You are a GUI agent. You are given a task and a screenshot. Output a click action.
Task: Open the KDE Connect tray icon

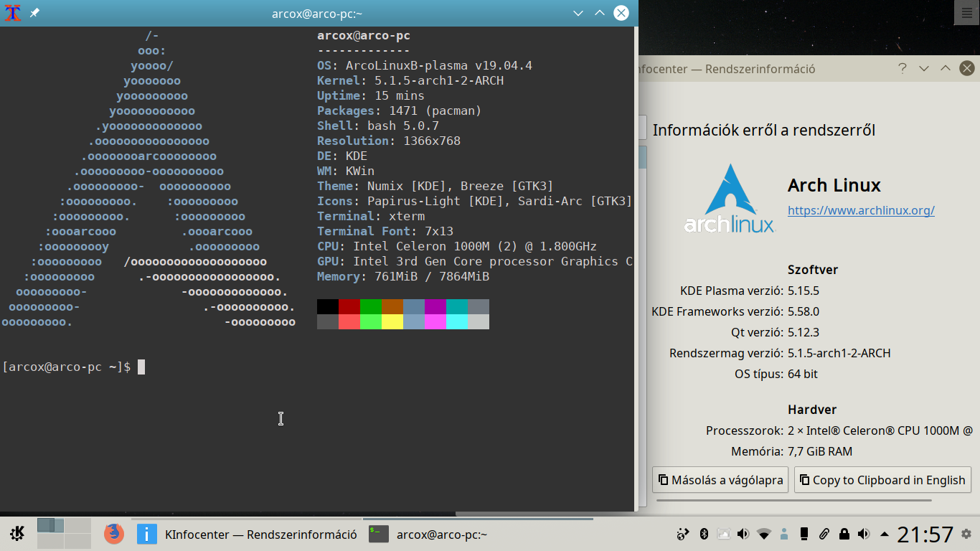683,534
